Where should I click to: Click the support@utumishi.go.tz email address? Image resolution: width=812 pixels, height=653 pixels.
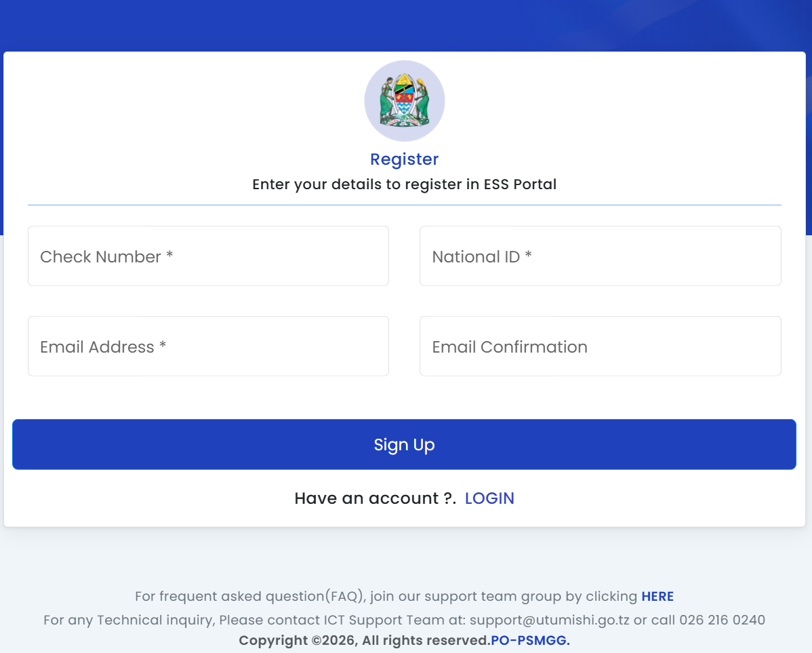pyautogui.click(x=550, y=620)
